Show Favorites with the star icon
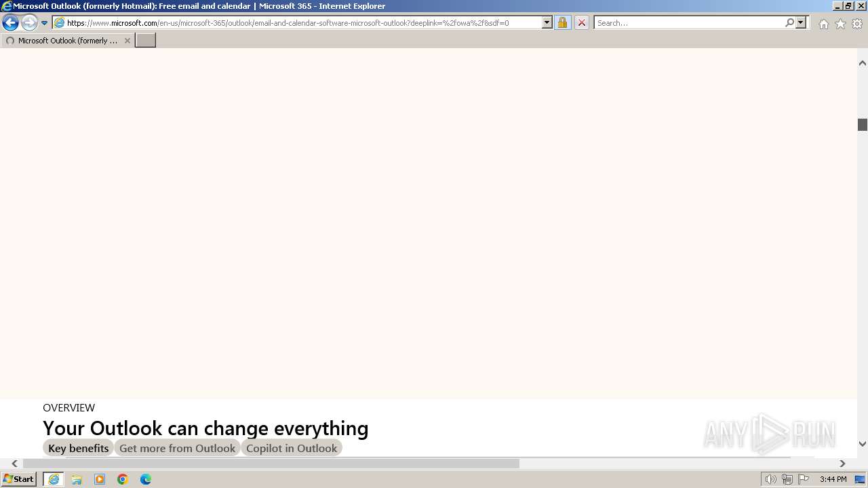868x488 pixels. (840, 24)
